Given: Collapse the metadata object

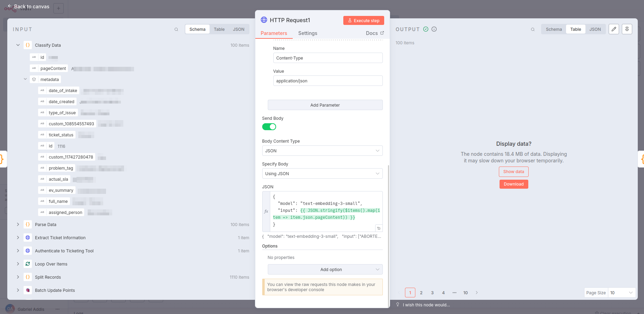Looking at the screenshot, I should click(x=25, y=79).
